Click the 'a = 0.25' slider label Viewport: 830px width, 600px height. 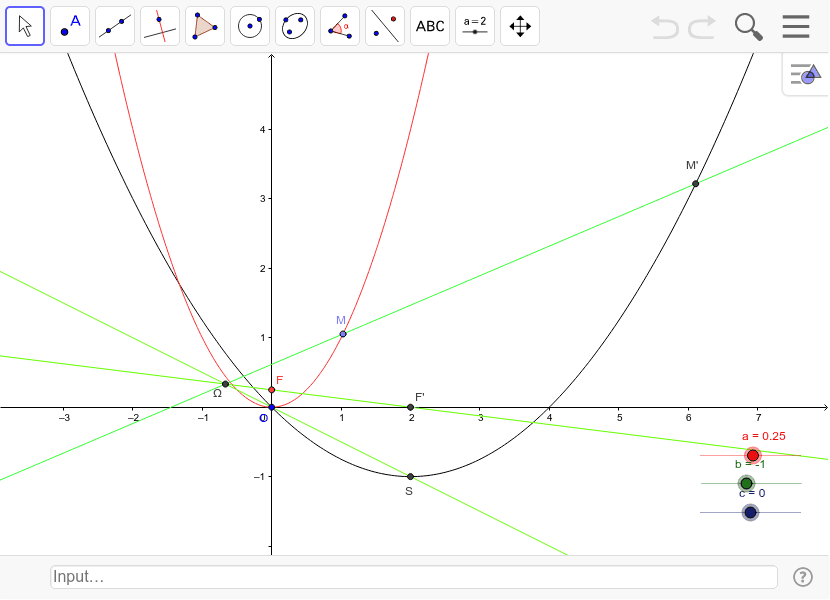coord(763,436)
